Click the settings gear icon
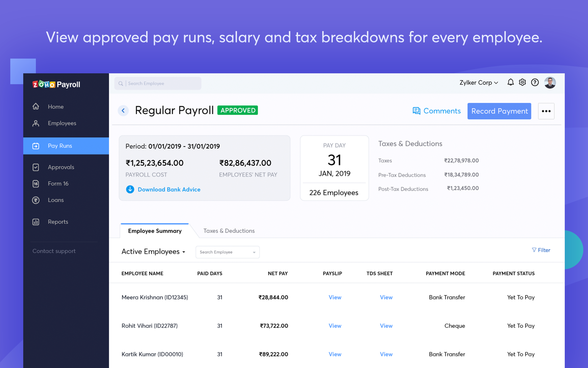Image resolution: width=588 pixels, height=368 pixels. [x=522, y=83]
